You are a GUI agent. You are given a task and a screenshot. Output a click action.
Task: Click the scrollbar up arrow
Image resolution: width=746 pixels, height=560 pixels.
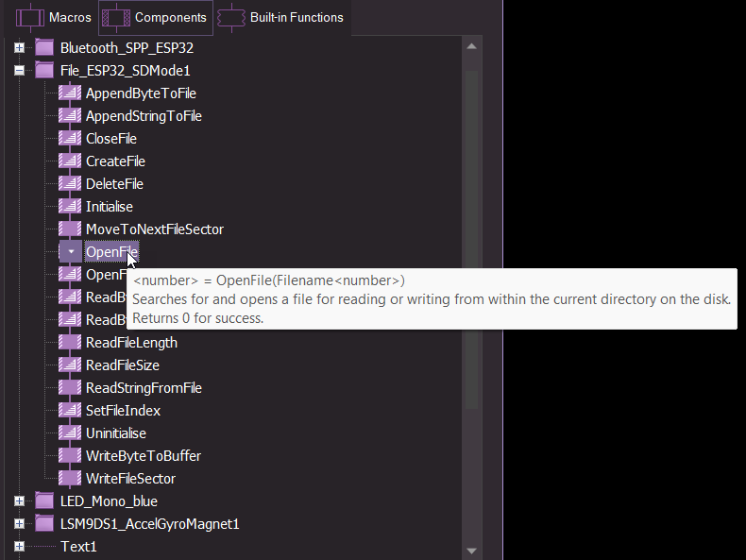[472, 45]
